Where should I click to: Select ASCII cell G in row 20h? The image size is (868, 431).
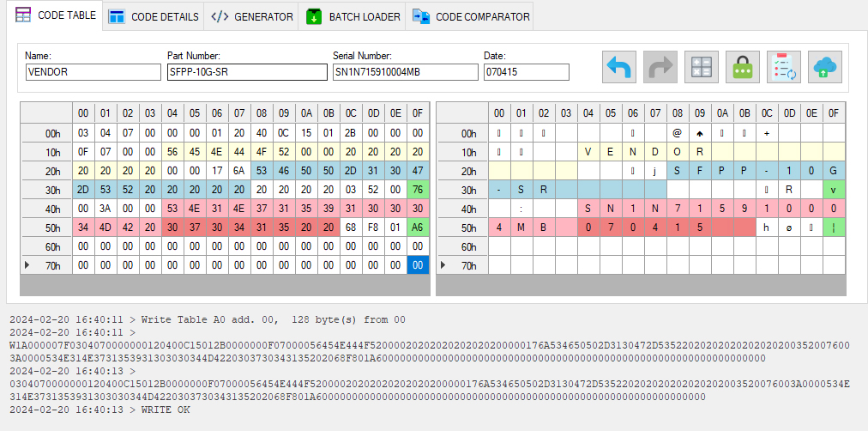click(834, 171)
